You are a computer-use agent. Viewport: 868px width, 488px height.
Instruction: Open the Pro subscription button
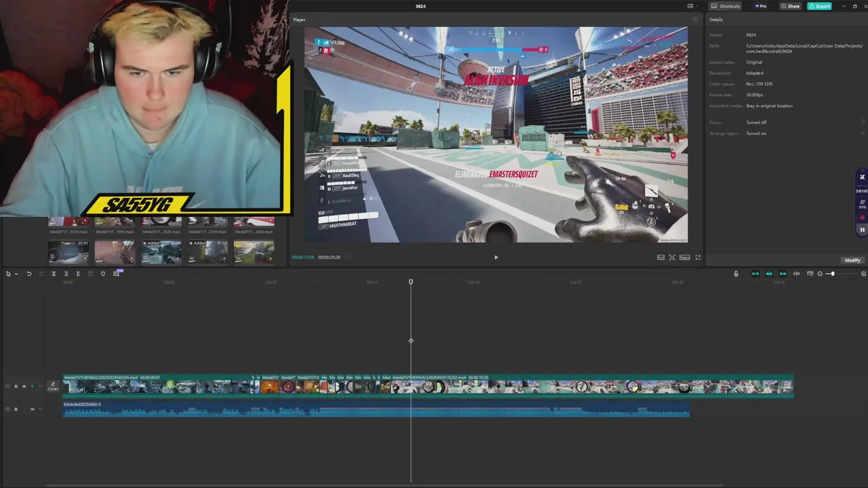[761, 6]
